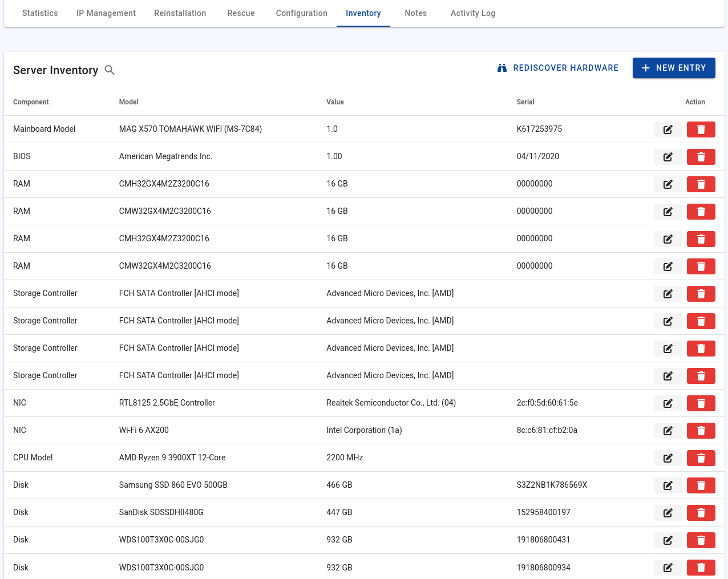Screen dimensions: 728x579
Task: Edit the disk with serial 191806800431
Action: point(668,540)
